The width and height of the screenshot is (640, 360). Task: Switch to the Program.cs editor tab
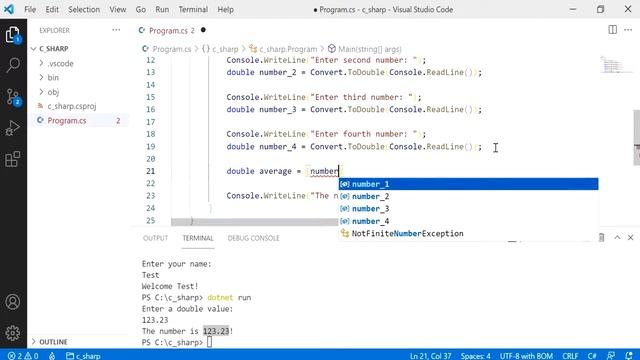167,30
